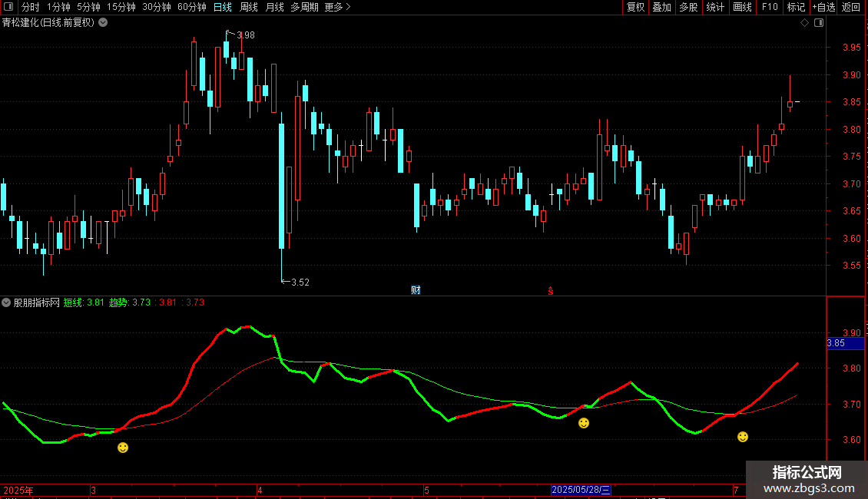Click the 3.52 low price label
Viewport: 868px width, 499px height.
click(x=300, y=283)
